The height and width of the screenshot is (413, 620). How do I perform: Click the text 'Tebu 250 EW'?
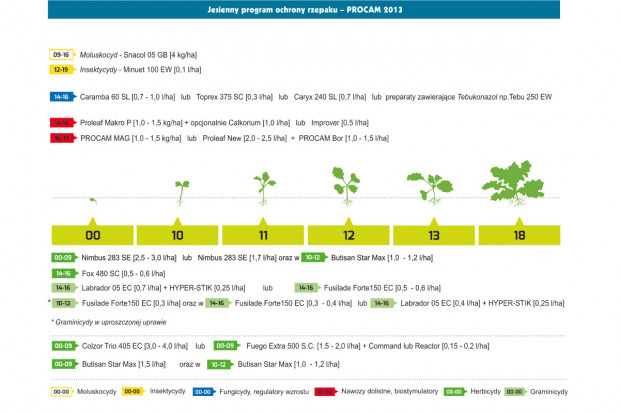tap(530, 97)
